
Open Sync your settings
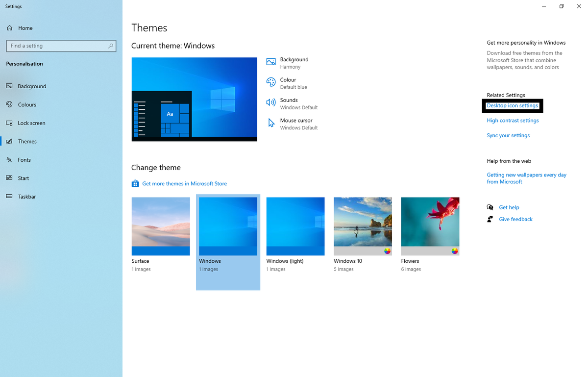tap(508, 135)
